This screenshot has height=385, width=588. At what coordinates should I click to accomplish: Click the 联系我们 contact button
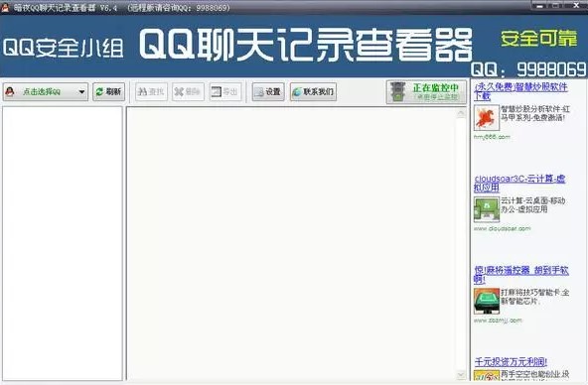pyautogui.click(x=313, y=91)
